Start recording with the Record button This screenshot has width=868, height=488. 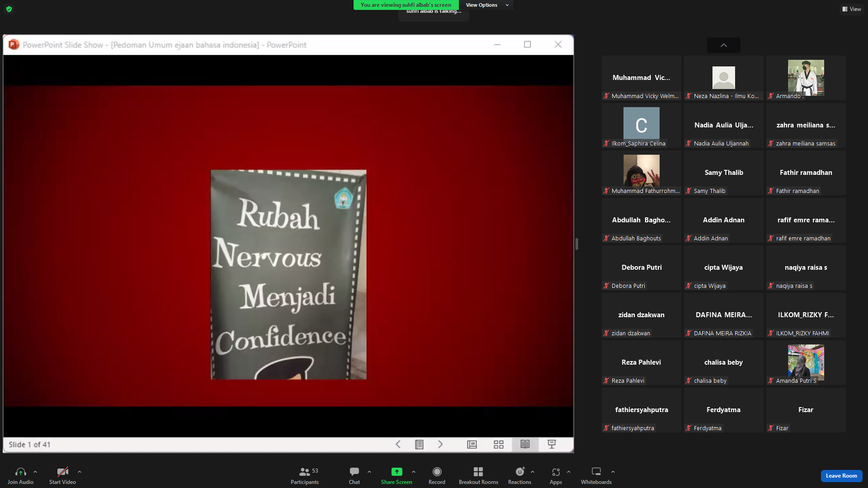(x=437, y=476)
